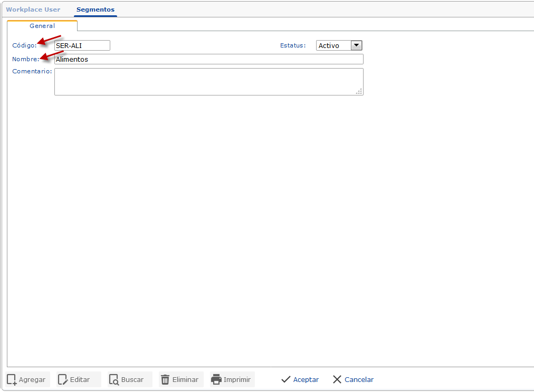Click the Comentario box resize grip
This screenshot has height=392, width=534.
pos(359,91)
